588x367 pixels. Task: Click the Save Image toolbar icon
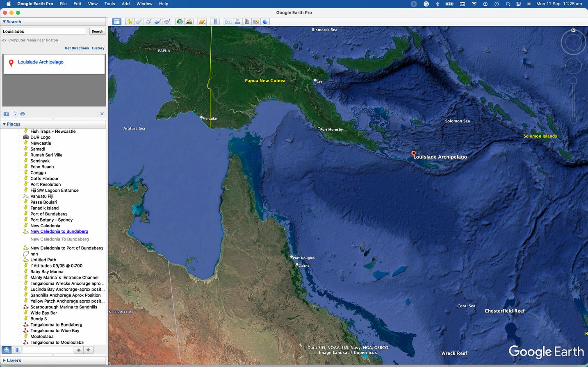click(x=247, y=22)
